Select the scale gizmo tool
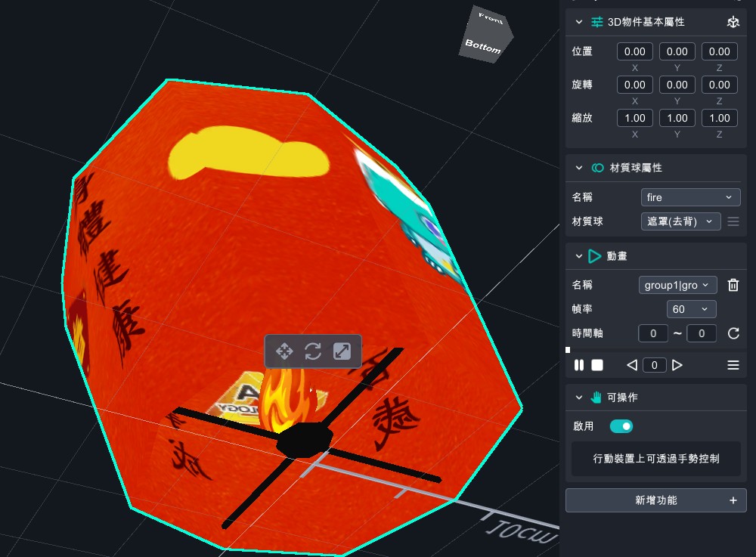Viewport: 756px width, 557px height. pyautogui.click(x=342, y=351)
